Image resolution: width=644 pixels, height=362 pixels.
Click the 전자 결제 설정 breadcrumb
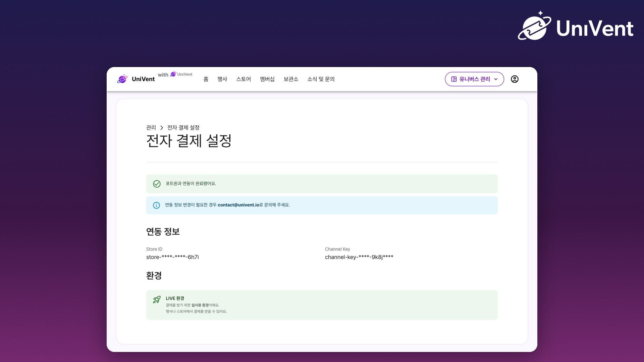[183, 128]
